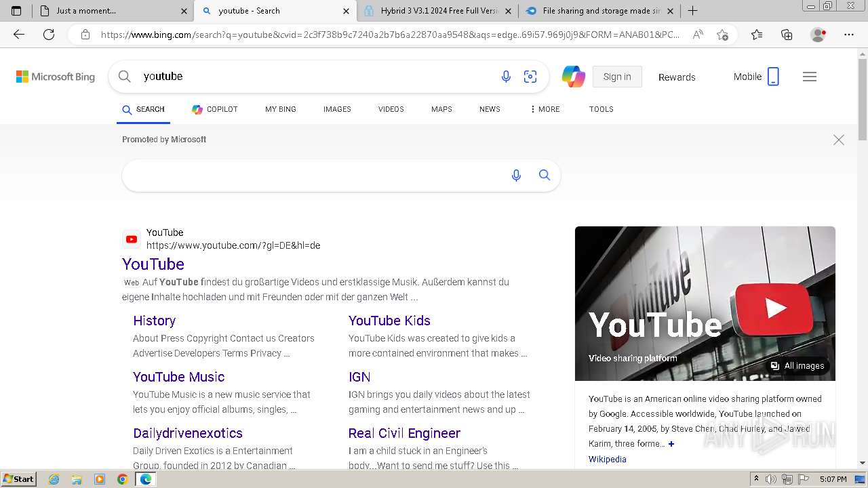The image size is (868, 488).
Task: Open a new tab with plus icon
Action: coord(692,11)
